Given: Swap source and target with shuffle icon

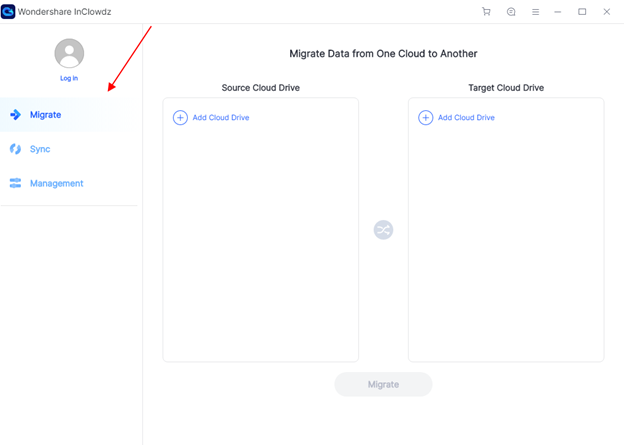Looking at the screenshot, I should pyautogui.click(x=383, y=230).
